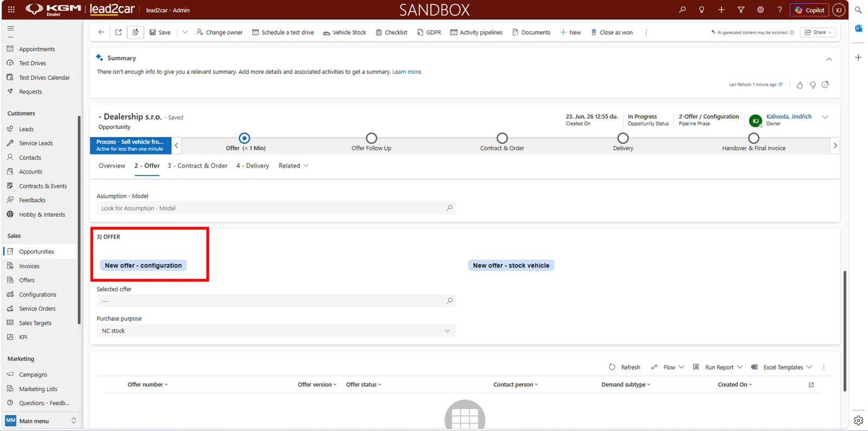Select the Delivery stage circle

(x=623, y=138)
